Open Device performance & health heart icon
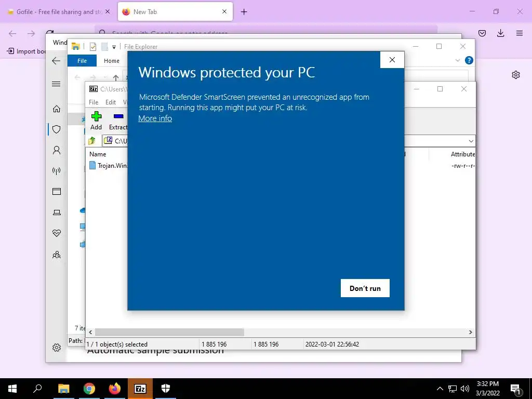This screenshot has width=532, height=399. click(57, 233)
